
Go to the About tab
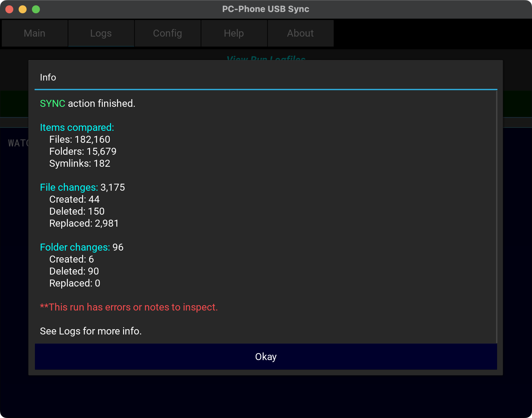pos(301,33)
